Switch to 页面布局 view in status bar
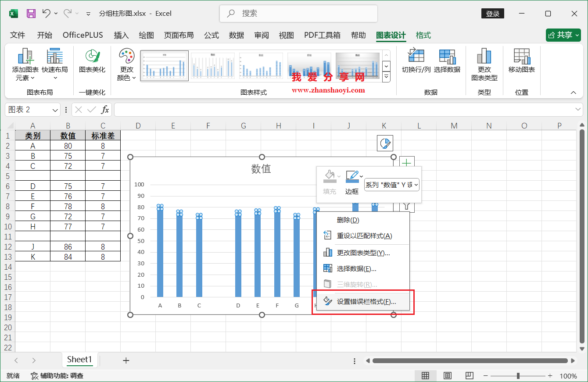Screen dimensions: 588x382 pyautogui.click(x=447, y=375)
